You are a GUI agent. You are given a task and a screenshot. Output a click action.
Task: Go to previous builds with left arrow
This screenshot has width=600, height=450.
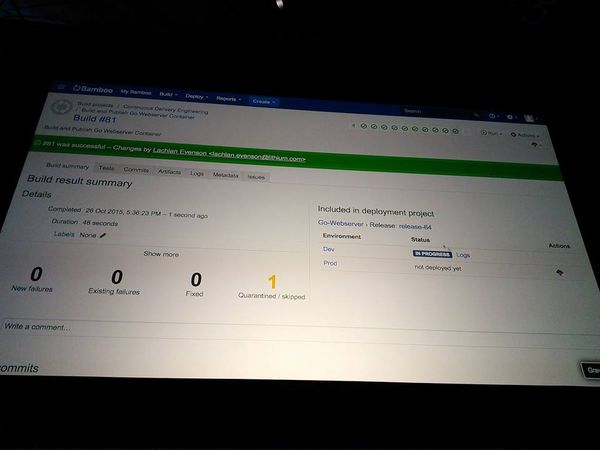tap(353, 126)
